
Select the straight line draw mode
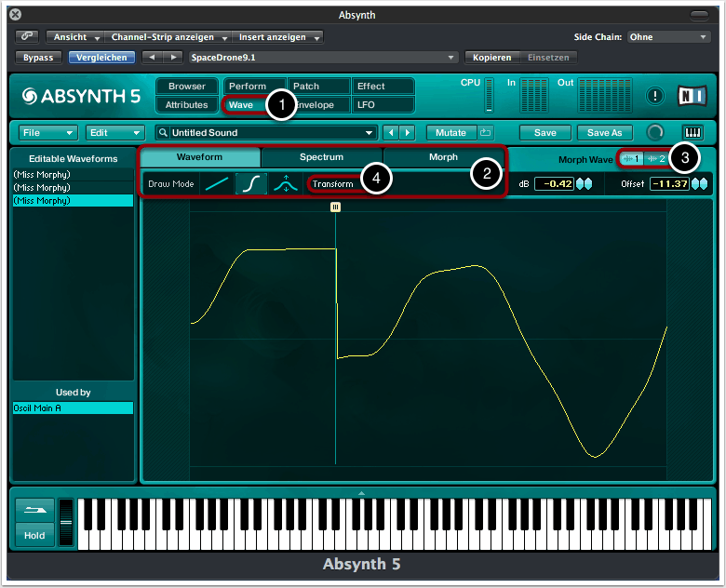(x=216, y=183)
